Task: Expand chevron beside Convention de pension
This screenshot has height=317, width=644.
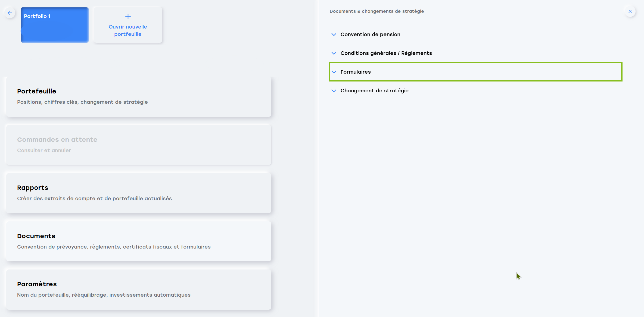Action: pyautogui.click(x=334, y=34)
